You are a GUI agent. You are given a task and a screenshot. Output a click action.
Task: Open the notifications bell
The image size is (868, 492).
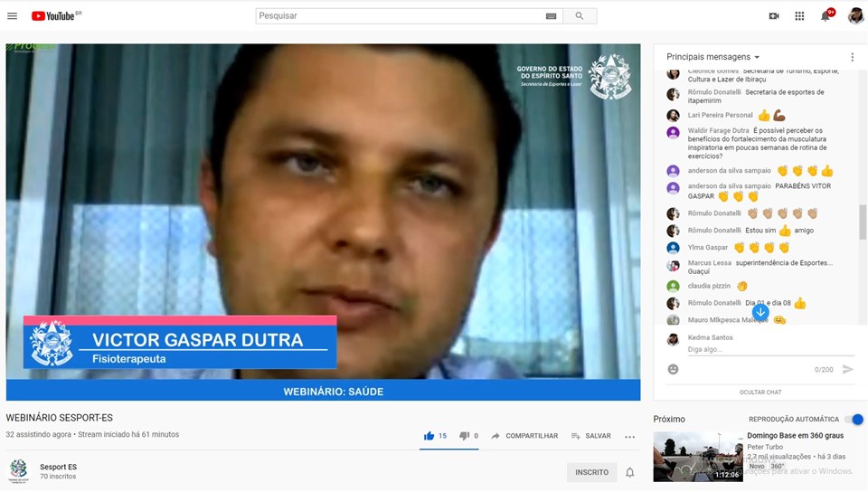pos(826,16)
